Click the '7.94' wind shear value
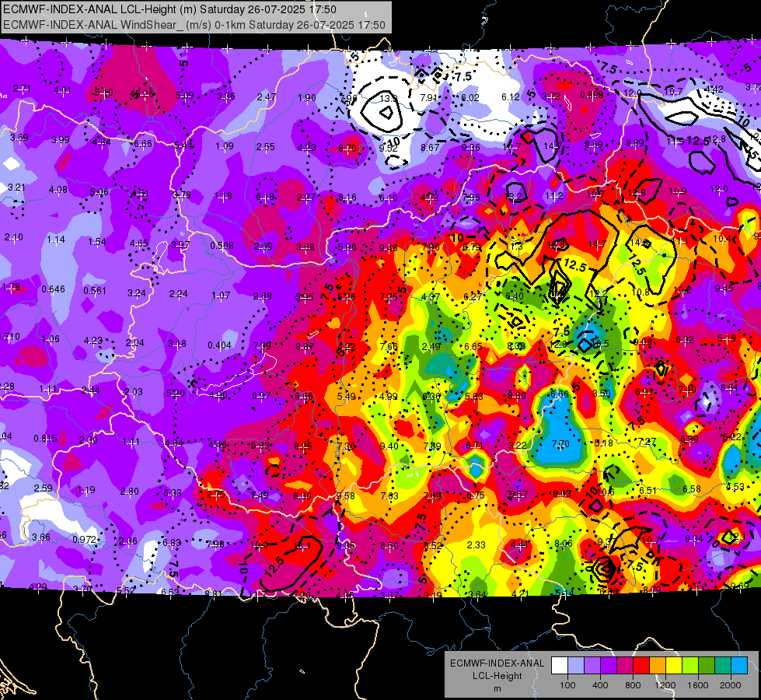This screenshot has width=761, height=700. [x=429, y=98]
